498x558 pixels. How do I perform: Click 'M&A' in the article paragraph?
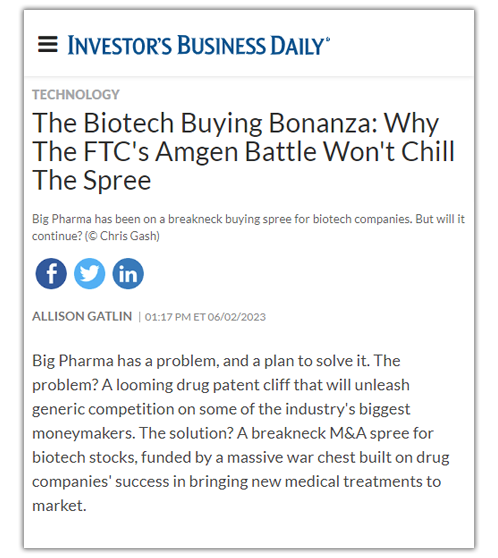[x=348, y=433]
